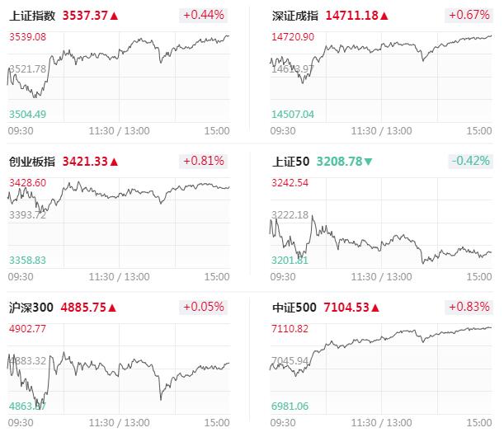Select the 创业板指 index name

(x=32, y=162)
